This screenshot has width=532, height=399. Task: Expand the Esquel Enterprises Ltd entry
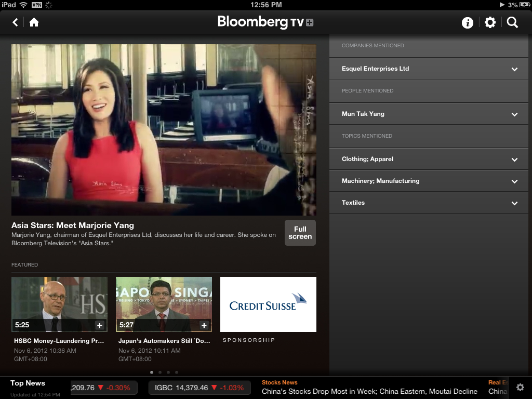point(428,68)
